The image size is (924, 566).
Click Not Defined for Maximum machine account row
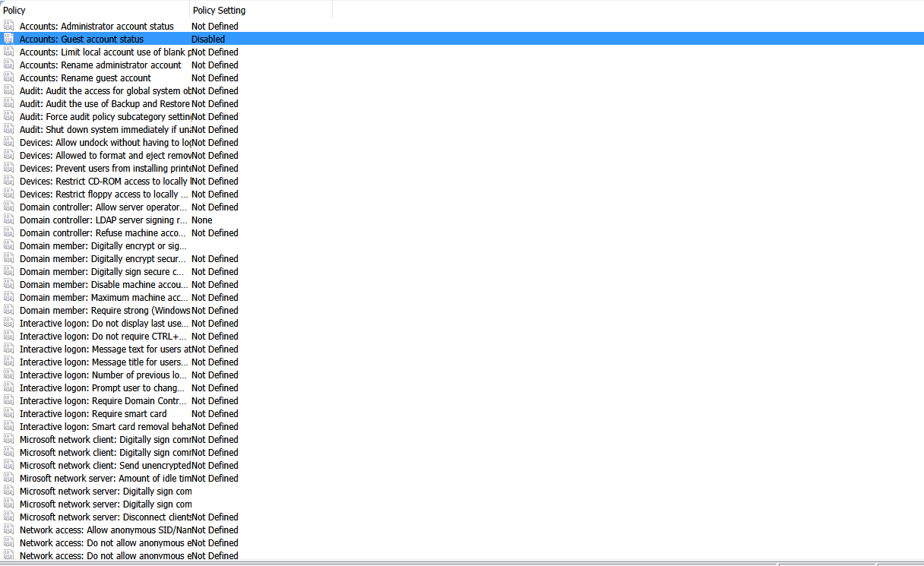point(215,297)
